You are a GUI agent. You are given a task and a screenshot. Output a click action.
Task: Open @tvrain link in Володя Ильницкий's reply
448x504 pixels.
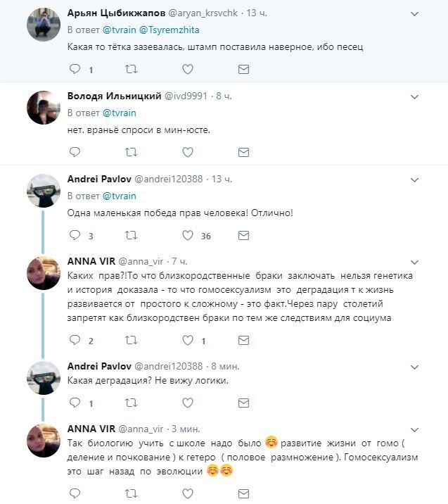click(x=120, y=113)
